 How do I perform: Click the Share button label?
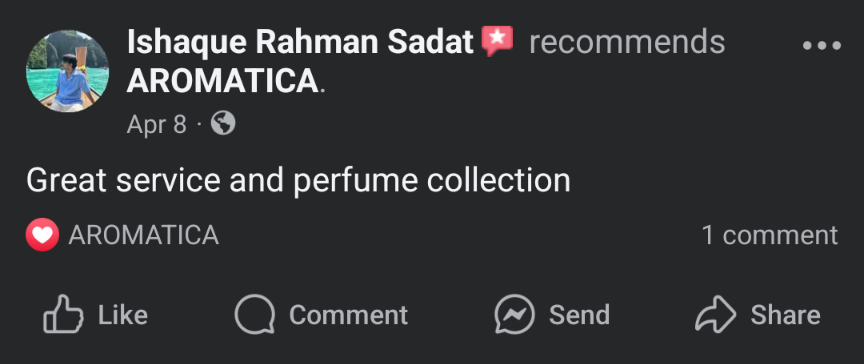pos(785,315)
